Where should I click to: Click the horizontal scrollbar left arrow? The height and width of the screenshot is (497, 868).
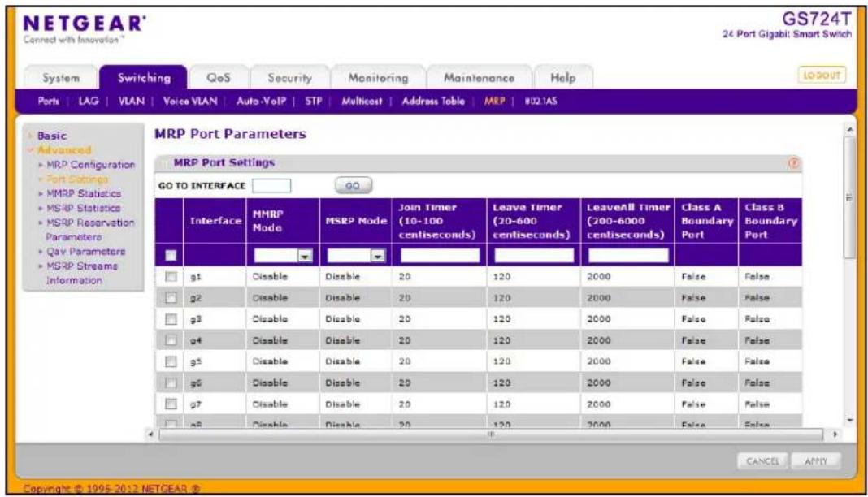[150, 434]
